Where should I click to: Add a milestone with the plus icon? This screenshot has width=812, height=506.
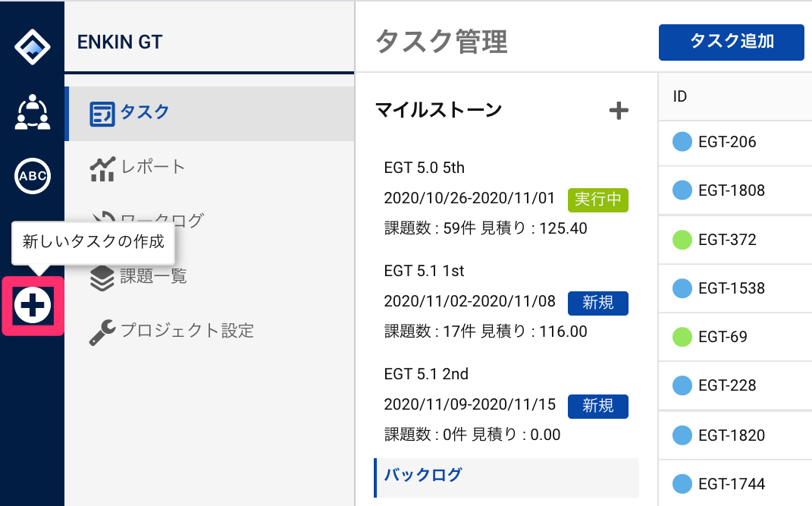[619, 111]
